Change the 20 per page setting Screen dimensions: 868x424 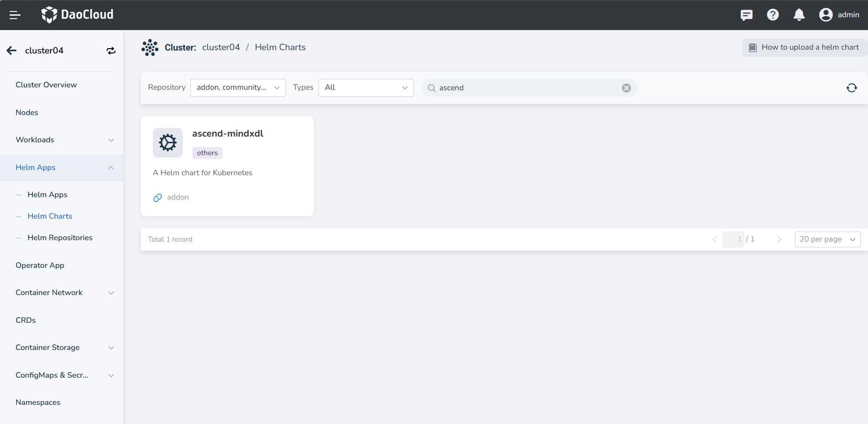pos(827,239)
